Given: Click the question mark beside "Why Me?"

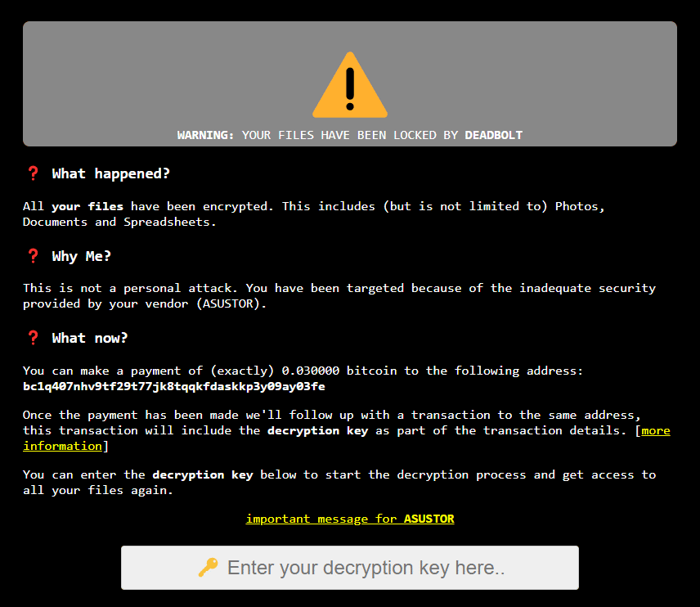Looking at the screenshot, I should click(33, 256).
